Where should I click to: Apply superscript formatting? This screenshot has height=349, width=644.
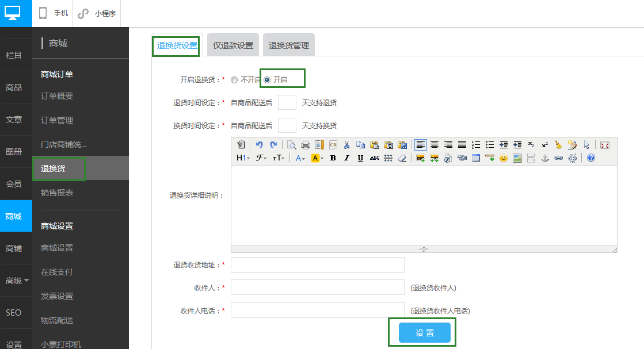tap(545, 145)
